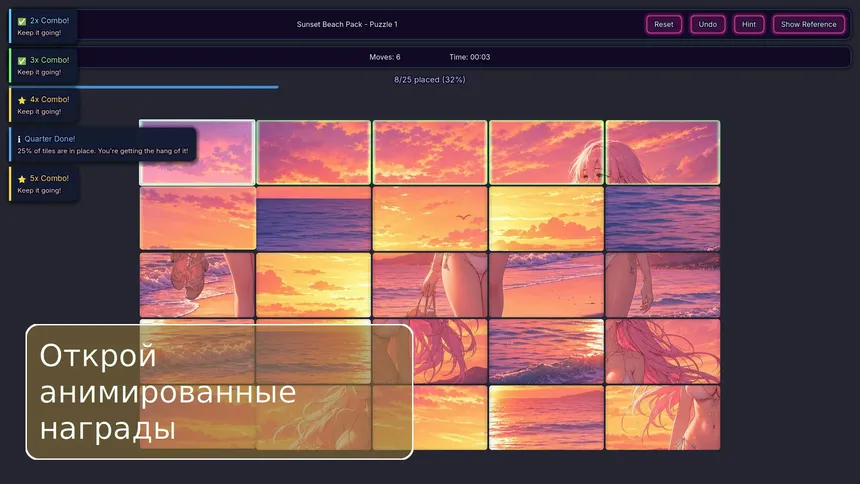The width and height of the screenshot is (860, 484).
Task: Request a Hint
Action: 749,24
